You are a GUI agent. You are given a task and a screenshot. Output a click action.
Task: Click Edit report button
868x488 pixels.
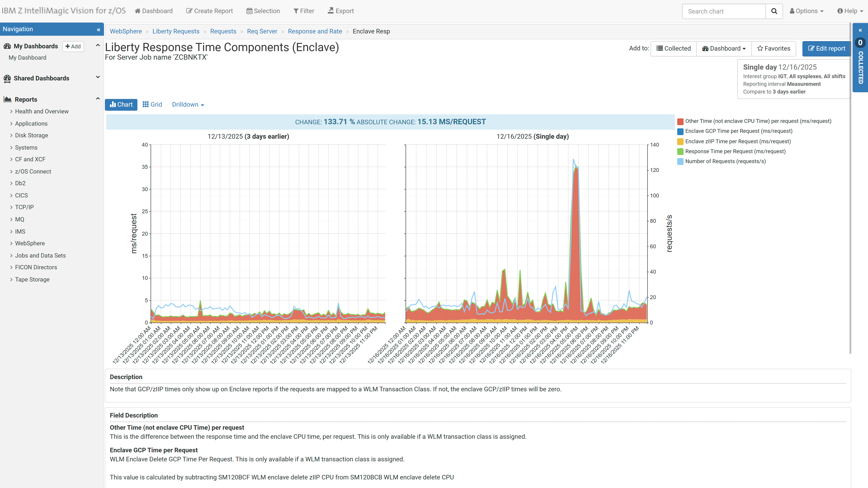(826, 49)
